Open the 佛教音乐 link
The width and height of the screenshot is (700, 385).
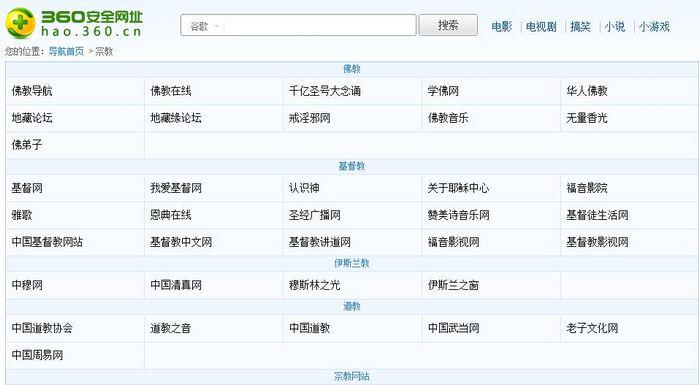[x=448, y=118]
